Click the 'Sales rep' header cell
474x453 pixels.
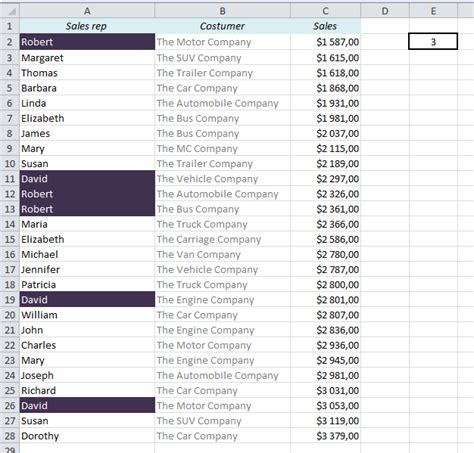point(87,26)
